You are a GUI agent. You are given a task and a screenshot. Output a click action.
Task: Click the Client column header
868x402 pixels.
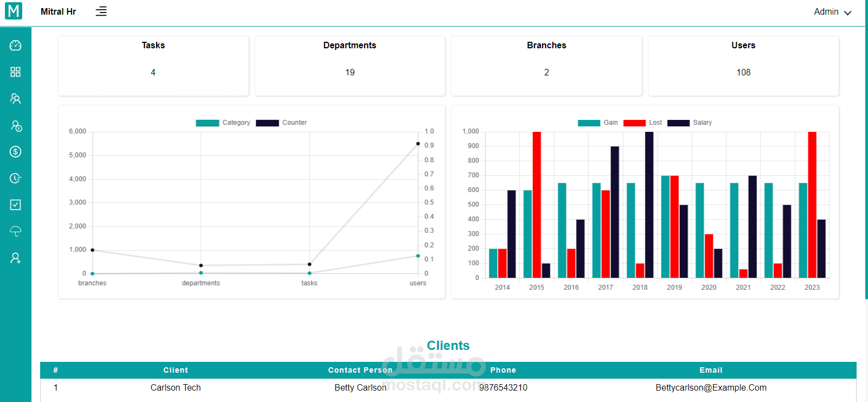pos(176,370)
